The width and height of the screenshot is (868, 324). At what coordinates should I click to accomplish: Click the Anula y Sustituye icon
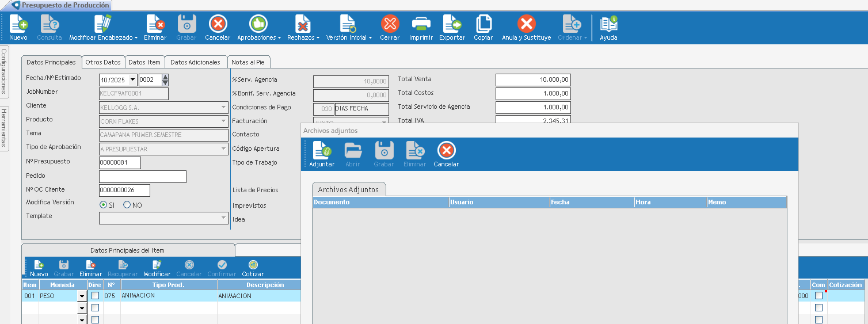pyautogui.click(x=526, y=28)
